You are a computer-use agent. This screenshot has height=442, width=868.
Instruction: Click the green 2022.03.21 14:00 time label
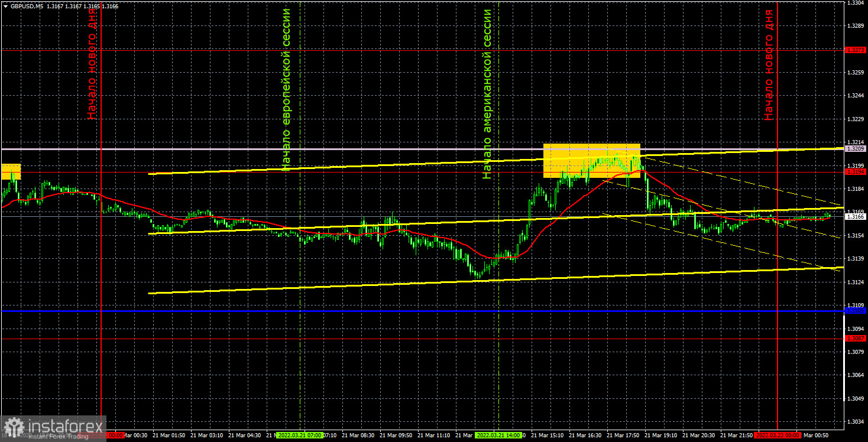tap(498, 435)
